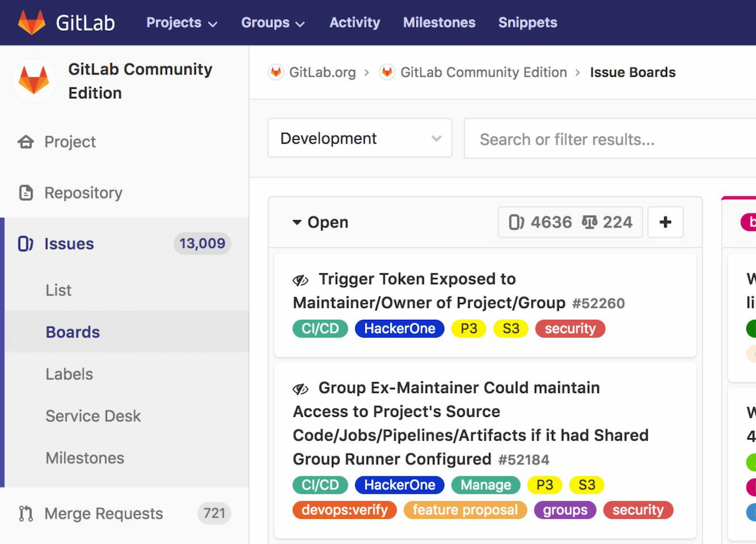Add a new issue to the Open column
This screenshot has width=756, height=544.
pyautogui.click(x=665, y=222)
